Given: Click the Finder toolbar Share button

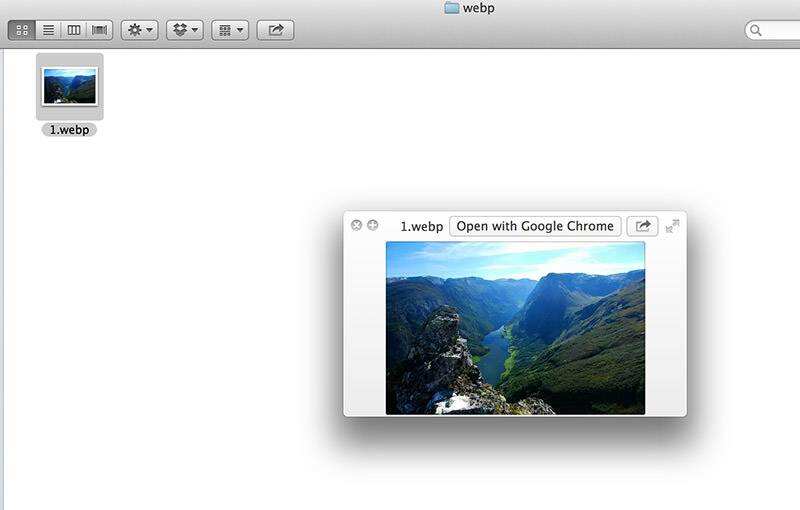Looking at the screenshot, I should [x=276, y=31].
